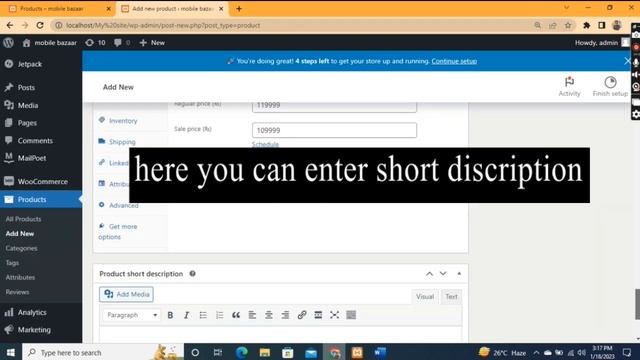Image resolution: width=640 pixels, height=360 pixels.
Task: Go to All Products submenu
Action: coord(23,219)
